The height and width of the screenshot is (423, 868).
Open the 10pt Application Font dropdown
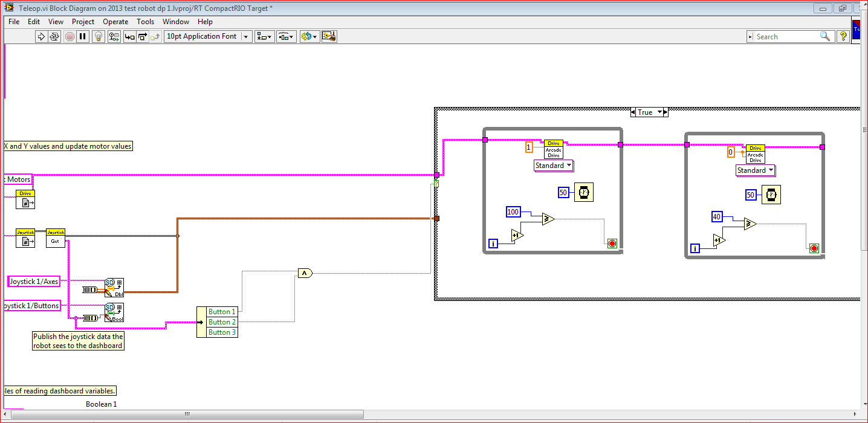pyautogui.click(x=207, y=36)
